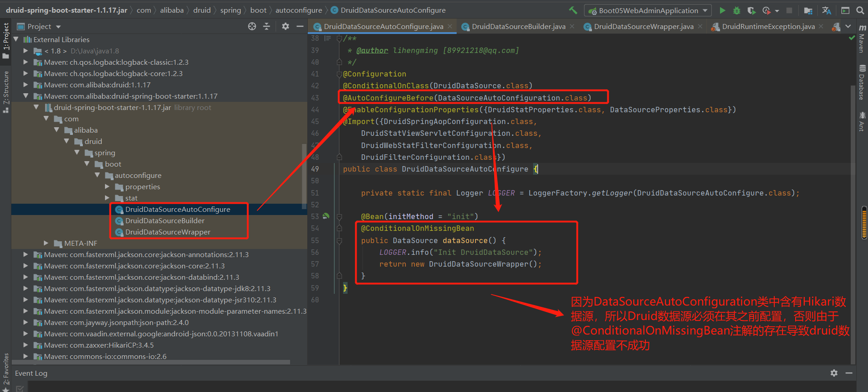Click DruidDataSourceAutoConfigure breadcrumb in navigation bar
868x392 pixels.
[393, 10]
